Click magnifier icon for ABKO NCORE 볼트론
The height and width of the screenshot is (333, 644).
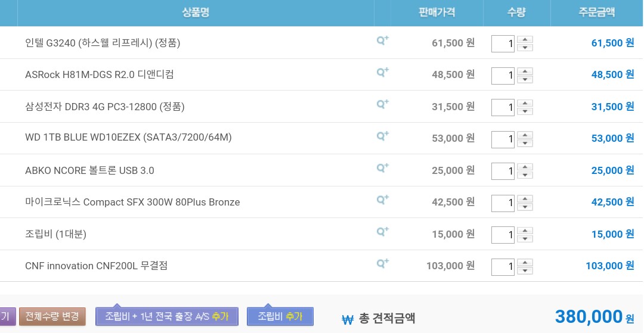point(382,168)
